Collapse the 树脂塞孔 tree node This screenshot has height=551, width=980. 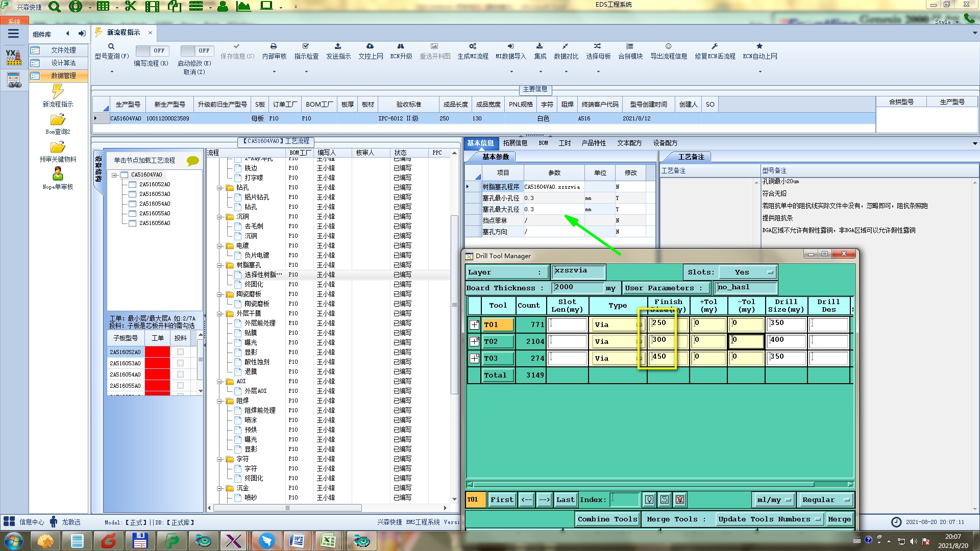tap(219, 265)
